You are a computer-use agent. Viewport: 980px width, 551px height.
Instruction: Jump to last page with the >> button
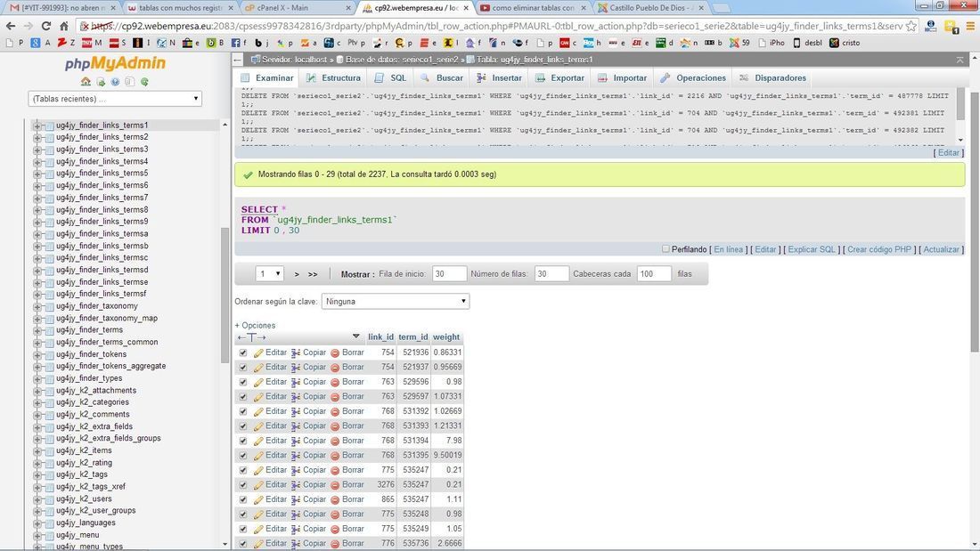click(x=313, y=274)
